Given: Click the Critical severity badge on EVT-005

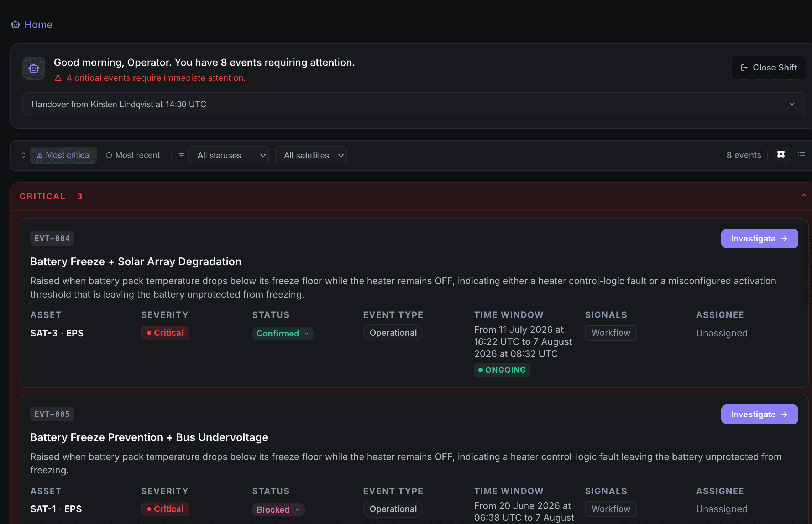Looking at the screenshot, I should click(x=165, y=509).
